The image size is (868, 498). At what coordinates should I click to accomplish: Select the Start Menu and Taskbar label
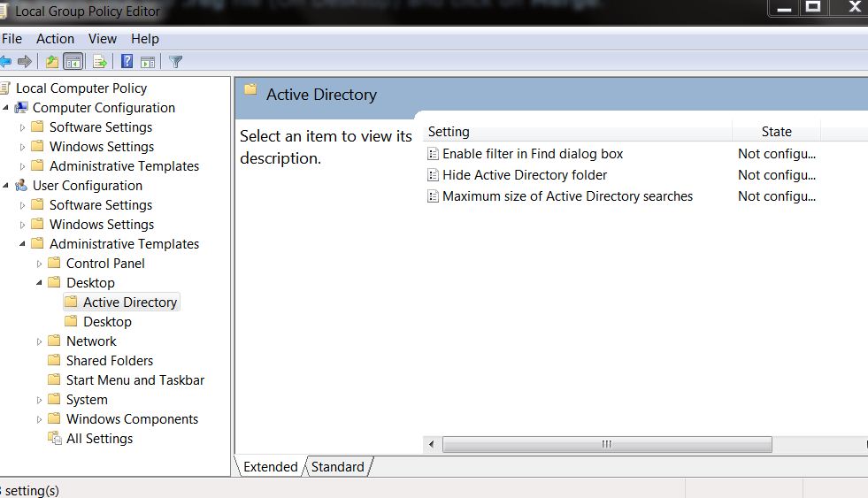[x=135, y=380]
